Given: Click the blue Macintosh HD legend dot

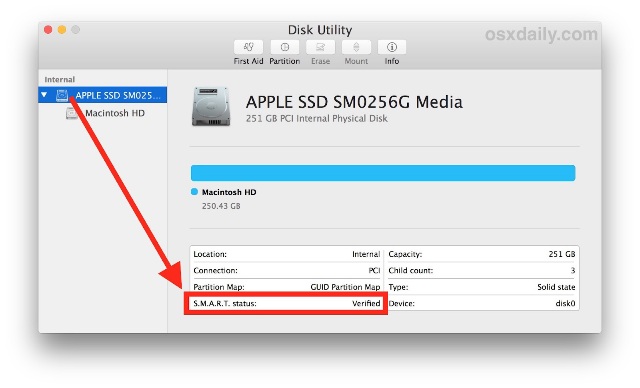Looking at the screenshot, I should [x=194, y=192].
